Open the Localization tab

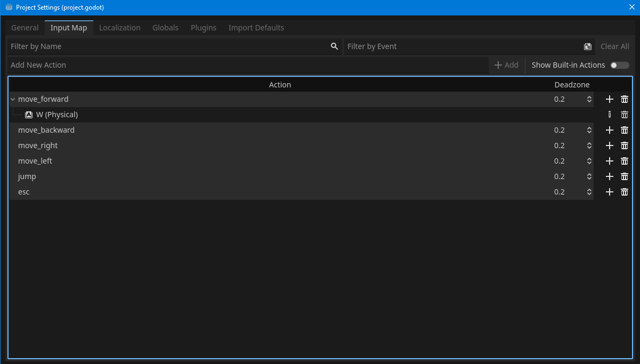tap(120, 28)
